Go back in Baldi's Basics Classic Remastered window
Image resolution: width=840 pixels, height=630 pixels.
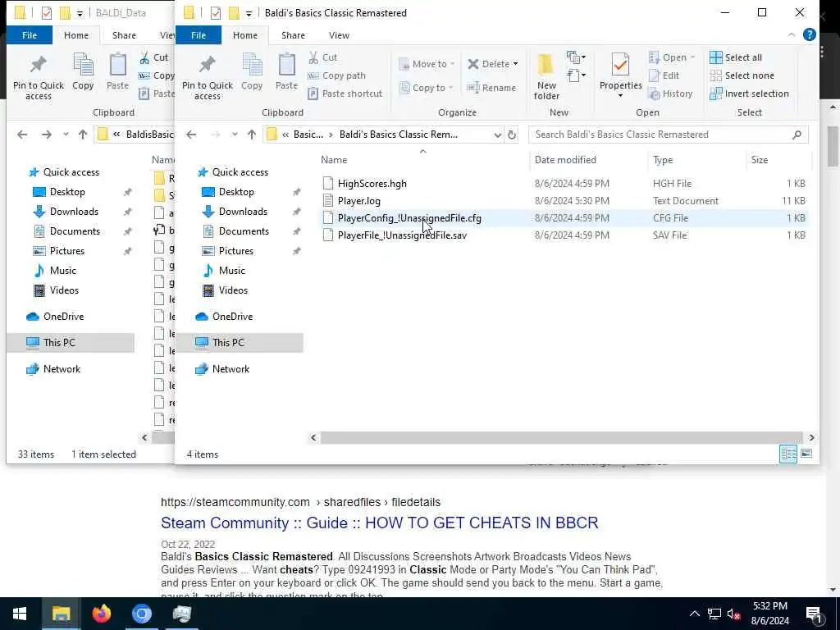click(191, 135)
